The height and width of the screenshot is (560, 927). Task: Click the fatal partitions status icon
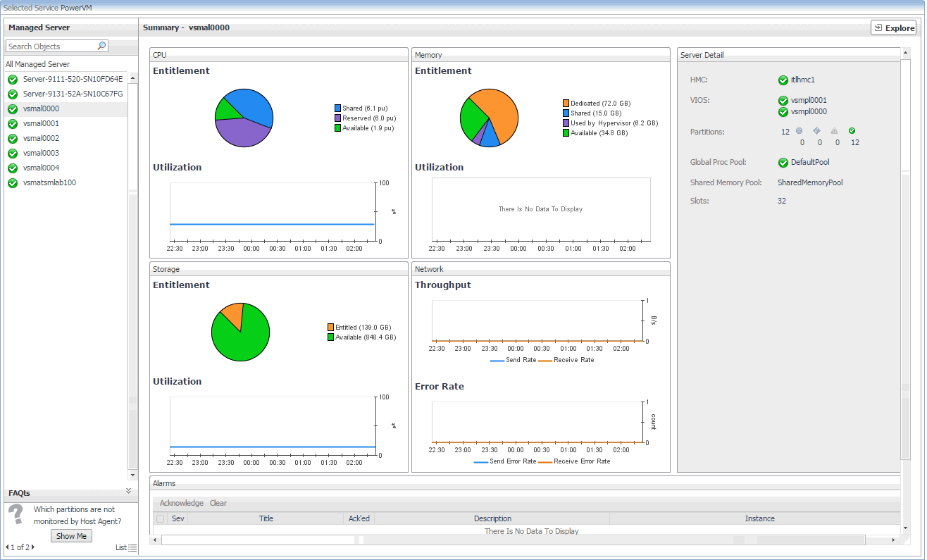pos(799,131)
